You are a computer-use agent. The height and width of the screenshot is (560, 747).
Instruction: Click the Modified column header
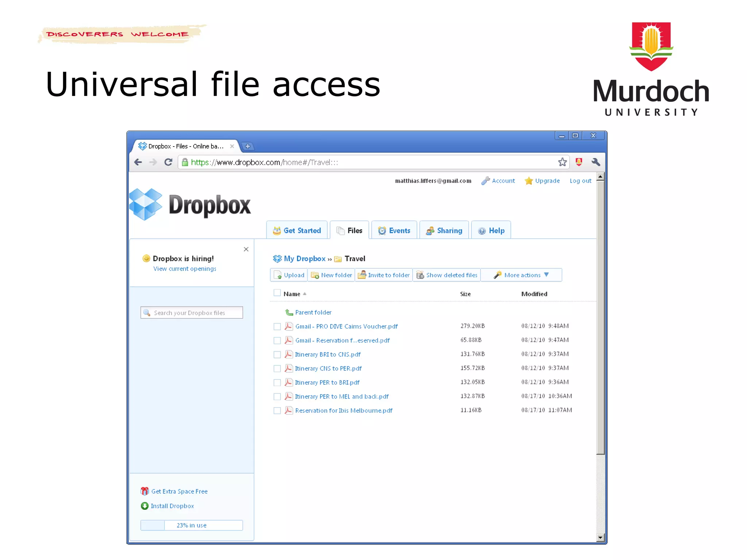(x=534, y=294)
